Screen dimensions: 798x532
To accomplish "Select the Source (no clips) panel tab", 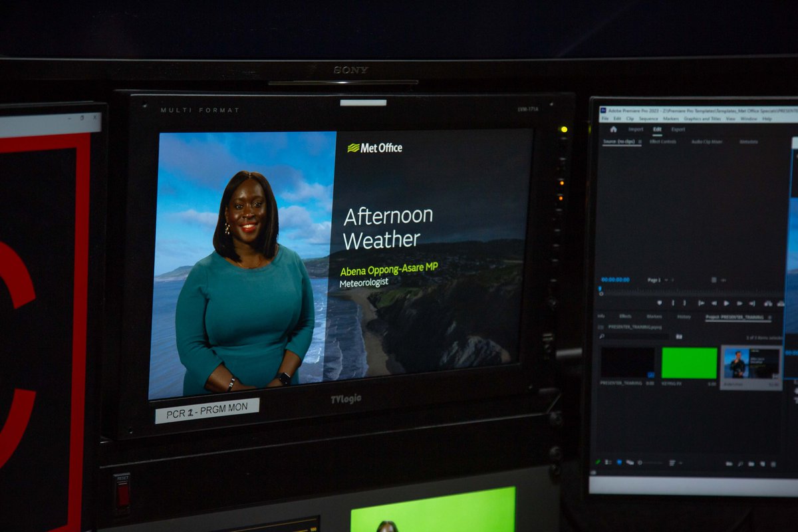I will 619,142.
